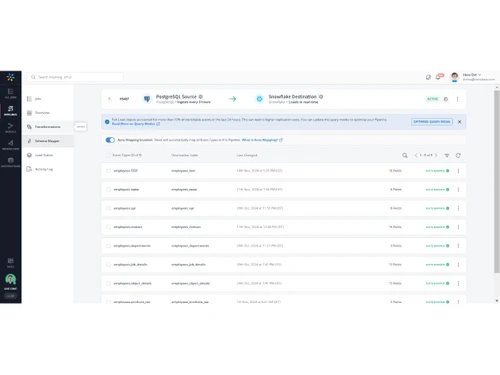
Task: Go to the previous page of event types
Action: coord(416,155)
